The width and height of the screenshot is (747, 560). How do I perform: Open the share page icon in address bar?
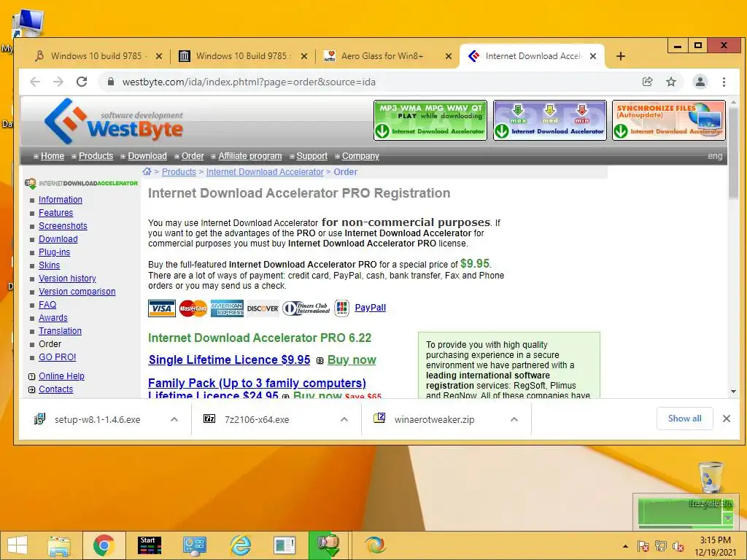(648, 82)
